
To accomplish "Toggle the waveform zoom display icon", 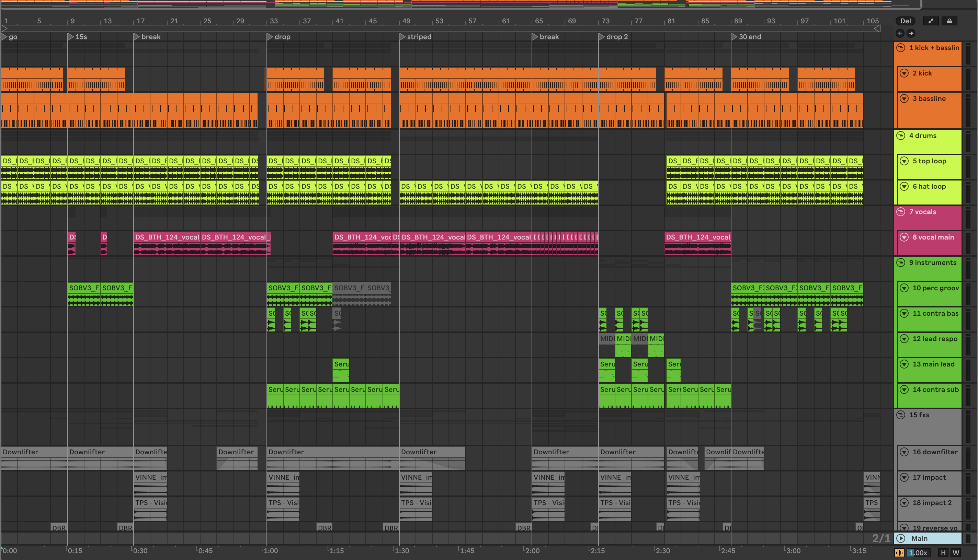I will pyautogui.click(x=899, y=553).
